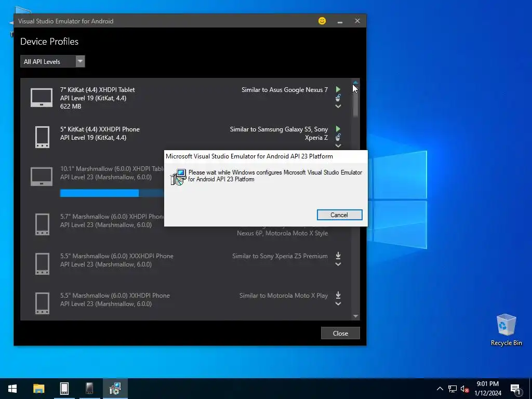Viewport: 532px width, 399px height.
Task: Download the Motorola Moto X Play profile
Action: tap(338, 295)
